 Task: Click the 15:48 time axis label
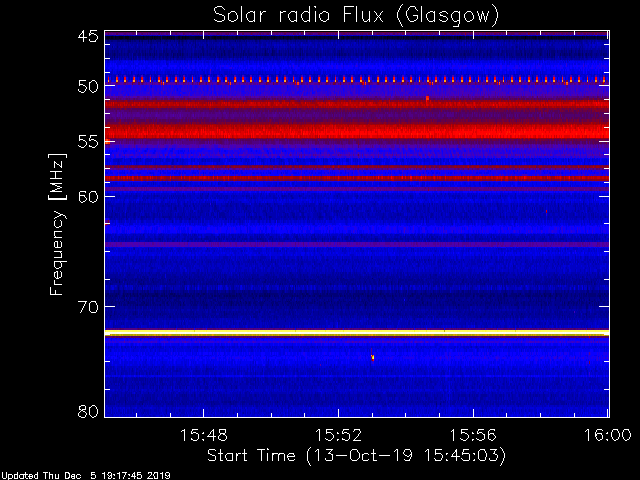203,435
